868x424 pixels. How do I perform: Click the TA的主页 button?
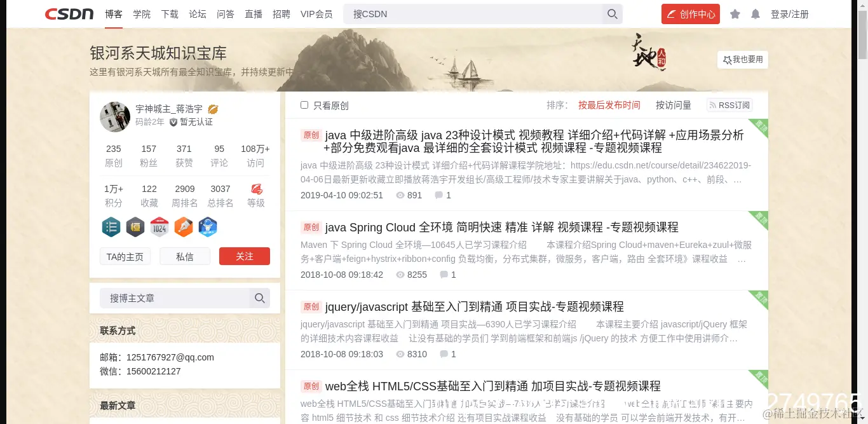pyautogui.click(x=125, y=256)
